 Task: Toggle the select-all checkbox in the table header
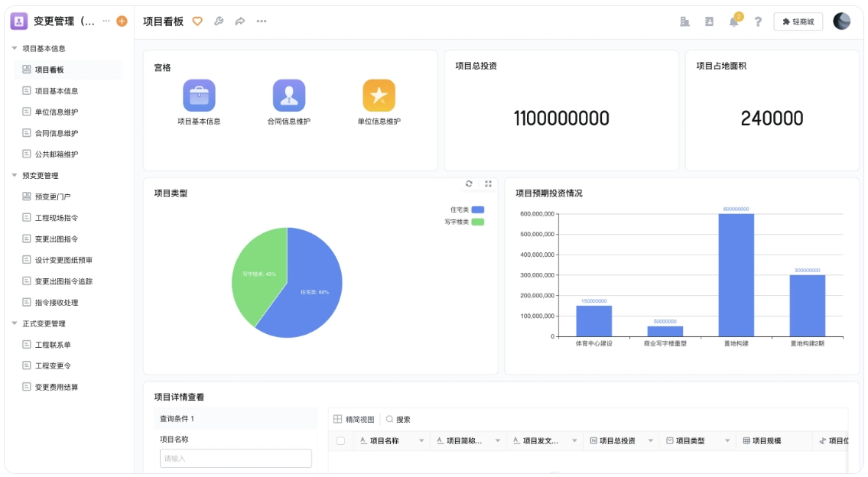pos(339,440)
